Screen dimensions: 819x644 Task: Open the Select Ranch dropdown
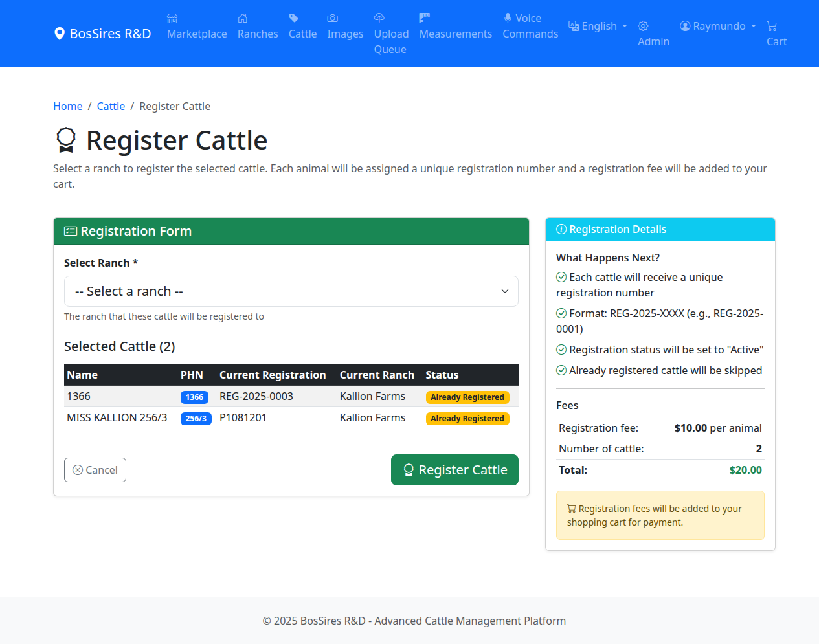[x=290, y=291]
